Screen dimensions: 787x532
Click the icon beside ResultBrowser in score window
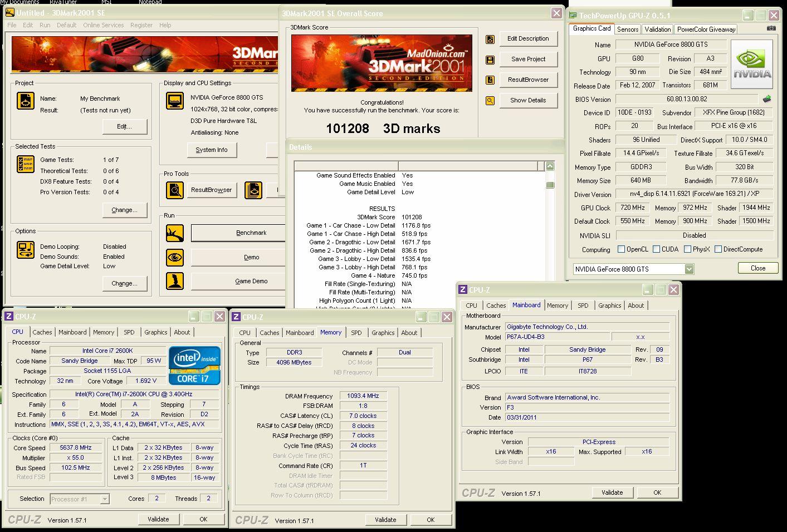490,80
